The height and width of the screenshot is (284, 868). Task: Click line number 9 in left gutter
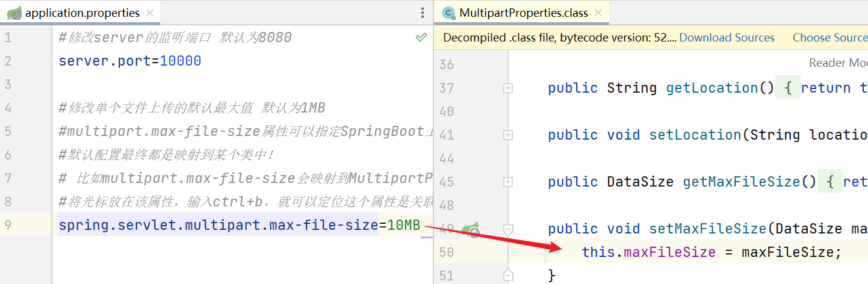tap(8, 226)
